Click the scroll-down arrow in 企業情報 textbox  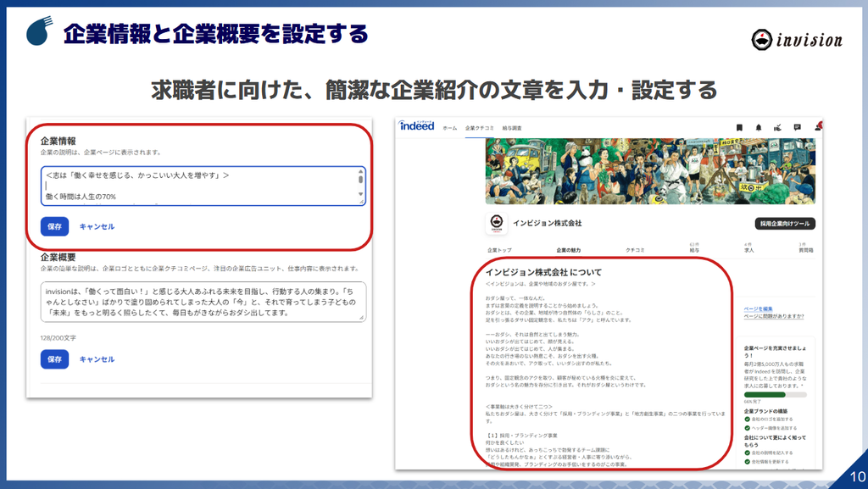[x=361, y=194]
